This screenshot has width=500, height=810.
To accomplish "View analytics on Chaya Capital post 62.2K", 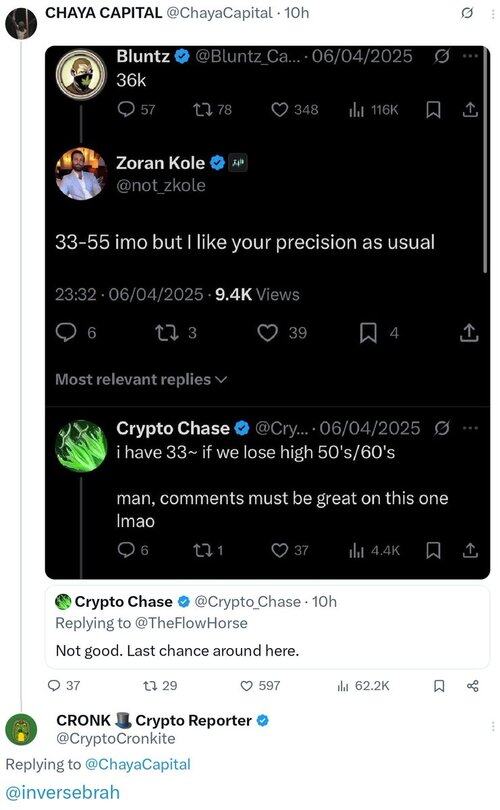I will [363, 686].
